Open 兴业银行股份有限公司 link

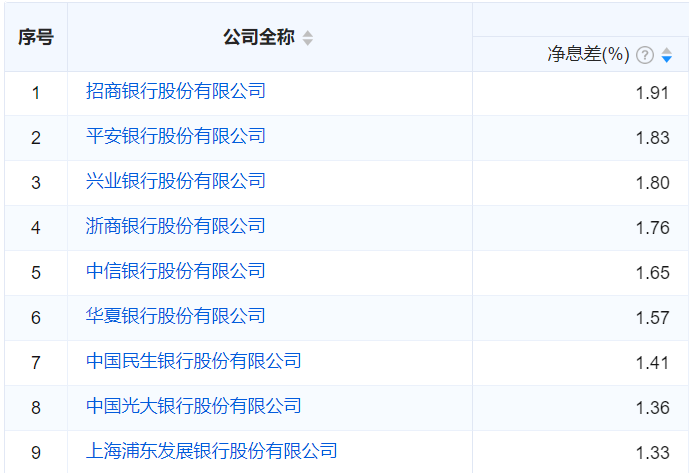[175, 181]
